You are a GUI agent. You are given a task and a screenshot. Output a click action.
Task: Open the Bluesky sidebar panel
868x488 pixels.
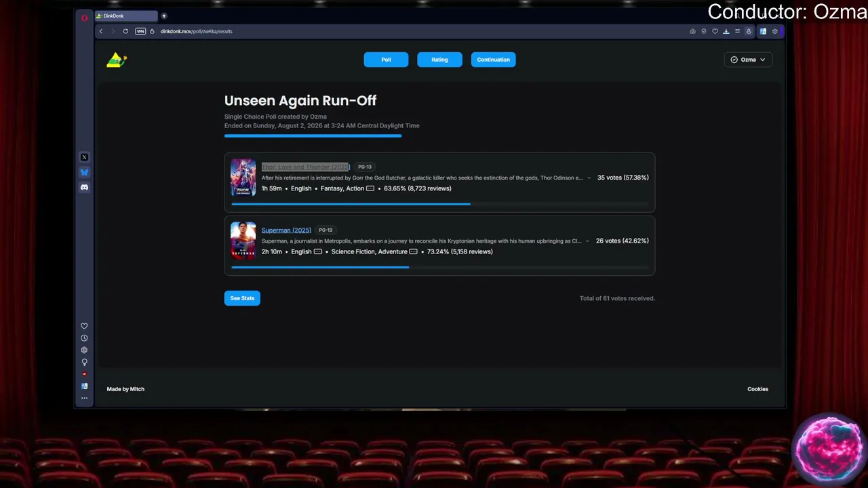pyautogui.click(x=84, y=172)
